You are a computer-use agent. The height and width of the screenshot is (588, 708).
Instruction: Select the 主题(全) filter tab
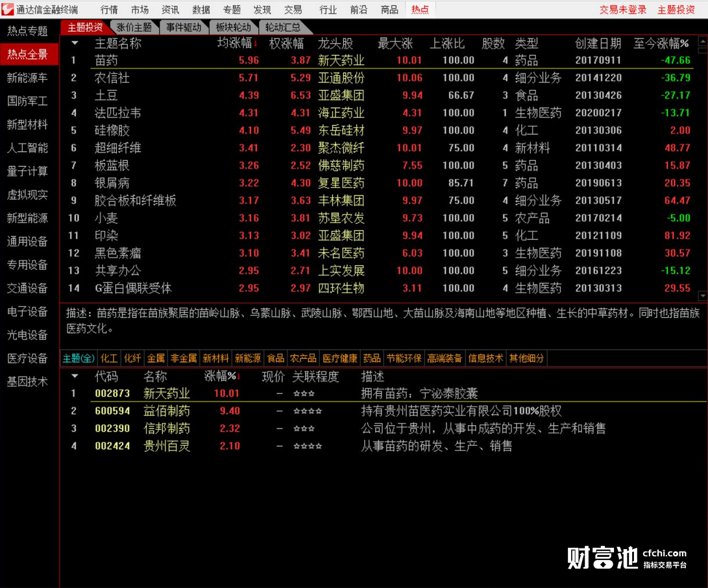pyautogui.click(x=79, y=359)
